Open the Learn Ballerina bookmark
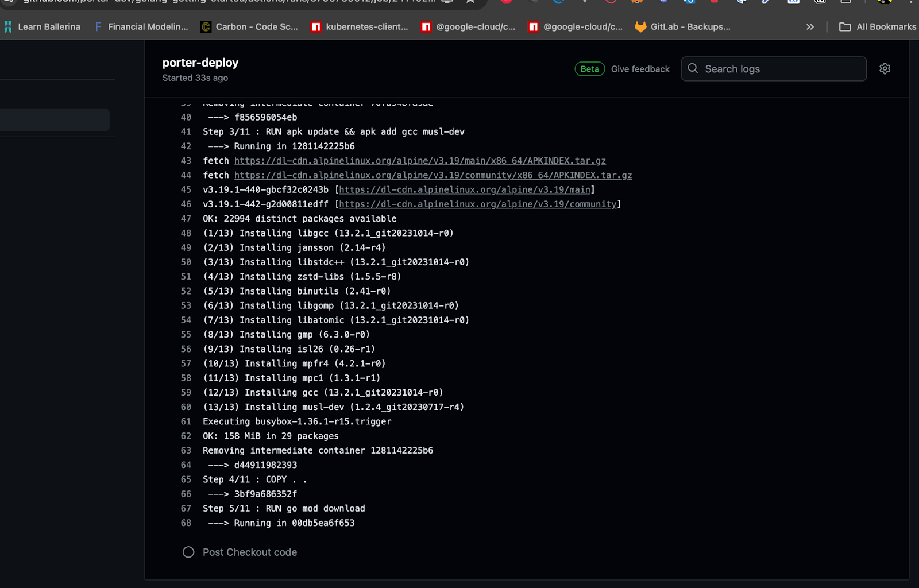This screenshot has height=588, width=919. tap(42, 26)
